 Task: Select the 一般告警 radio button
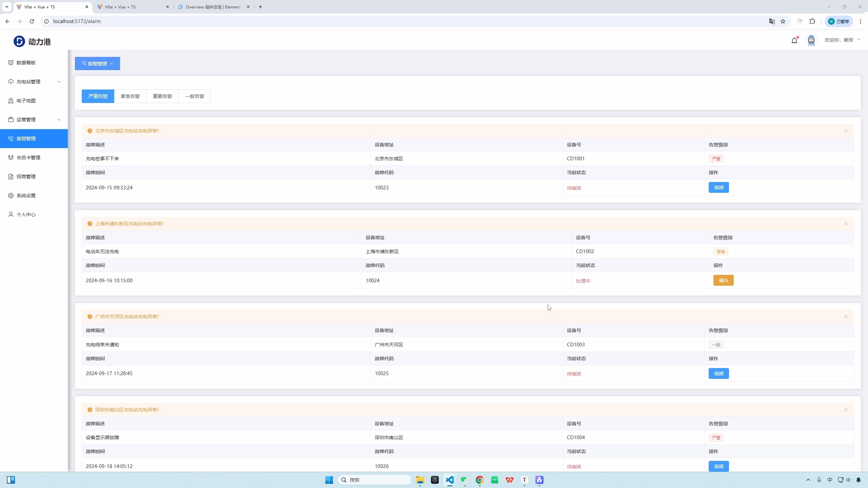pyautogui.click(x=195, y=96)
